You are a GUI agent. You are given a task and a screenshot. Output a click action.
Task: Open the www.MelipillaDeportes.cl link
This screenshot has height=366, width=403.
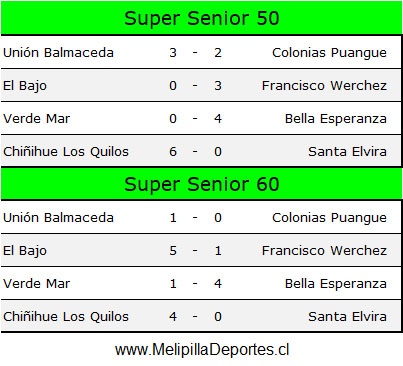click(202, 350)
